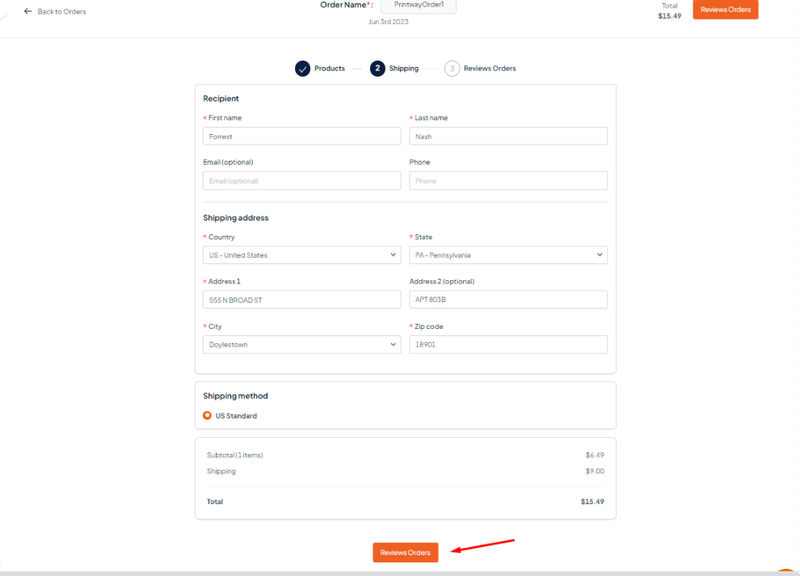Screen dimensions: 800x576
Task: Click the completed Products step checkmark icon
Action: (303, 68)
